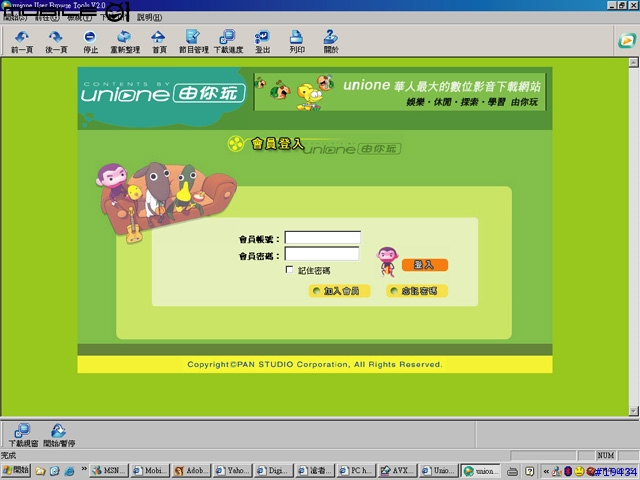Open Windows 開始 Start button
The height and width of the screenshot is (480, 640).
pos(16,471)
